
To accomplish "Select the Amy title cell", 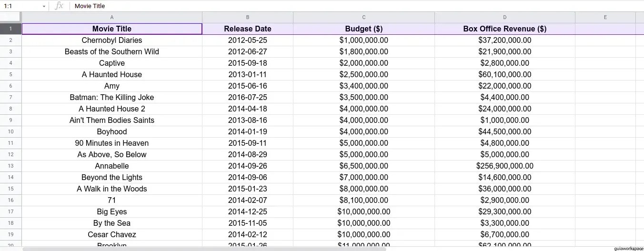I will [112, 86].
